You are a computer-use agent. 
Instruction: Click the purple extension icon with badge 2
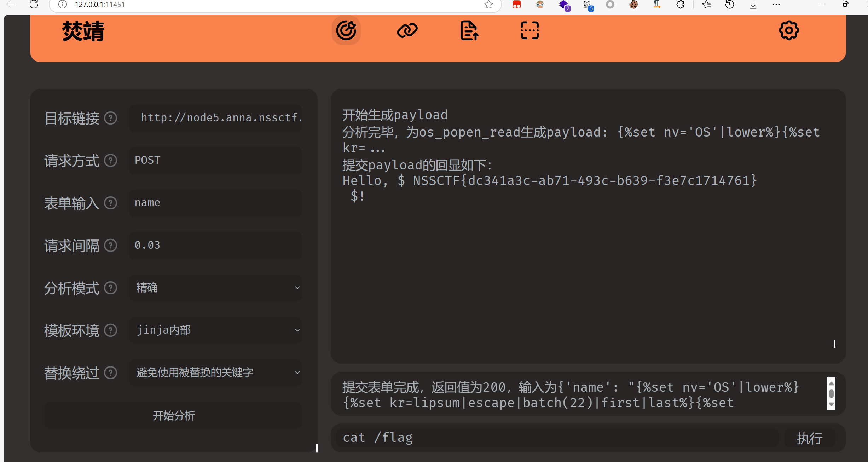pyautogui.click(x=565, y=5)
